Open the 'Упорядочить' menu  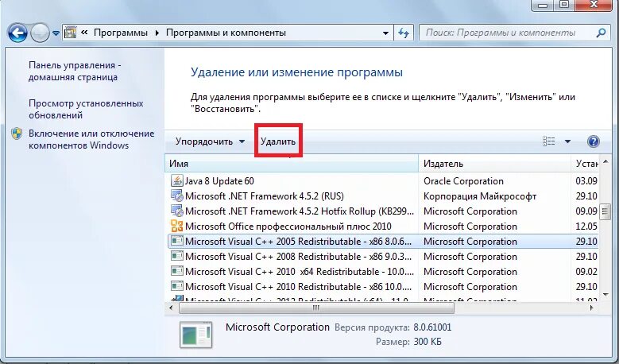(x=210, y=141)
